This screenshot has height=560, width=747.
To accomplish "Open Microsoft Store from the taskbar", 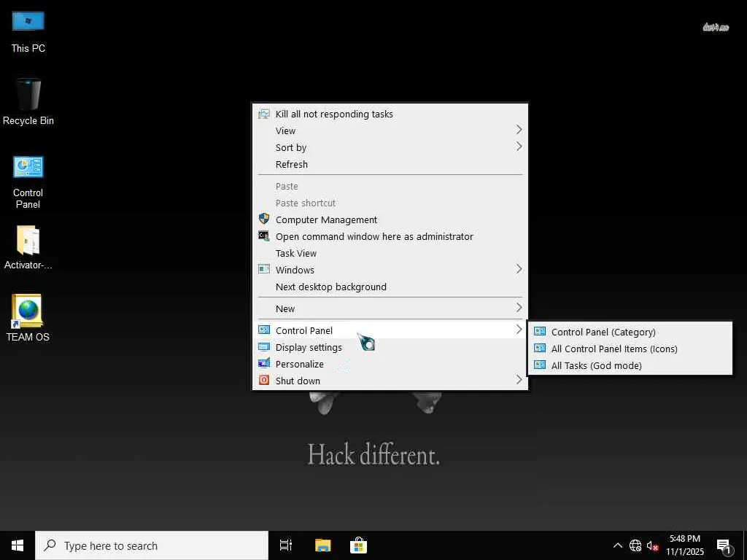I will coord(358,545).
